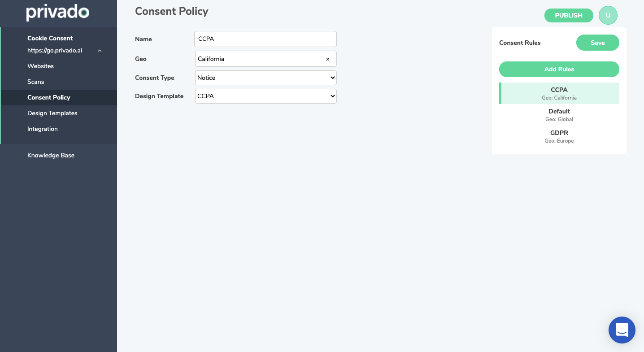Open the Consent Type dropdown
The height and width of the screenshot is (352, 644).
[x=265, y=78]
